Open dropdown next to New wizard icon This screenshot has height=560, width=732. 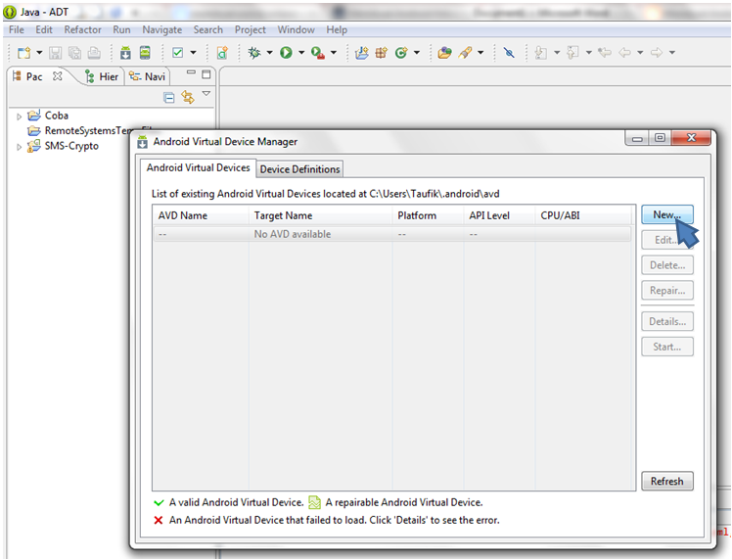coord(39,53)
